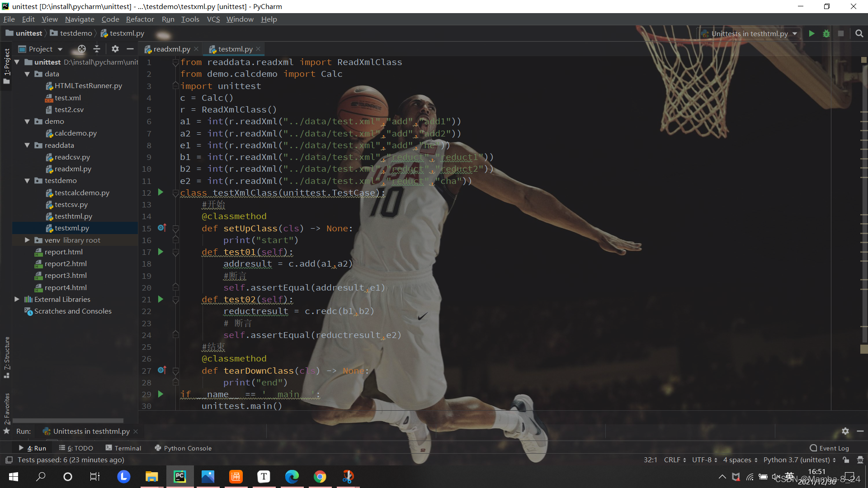Expand the venv library root folder

click(x=27, y=240)
